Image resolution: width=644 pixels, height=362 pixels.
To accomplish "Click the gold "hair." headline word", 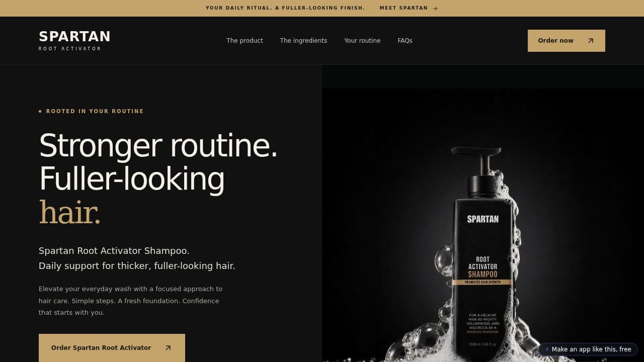I will click(70, 213).
